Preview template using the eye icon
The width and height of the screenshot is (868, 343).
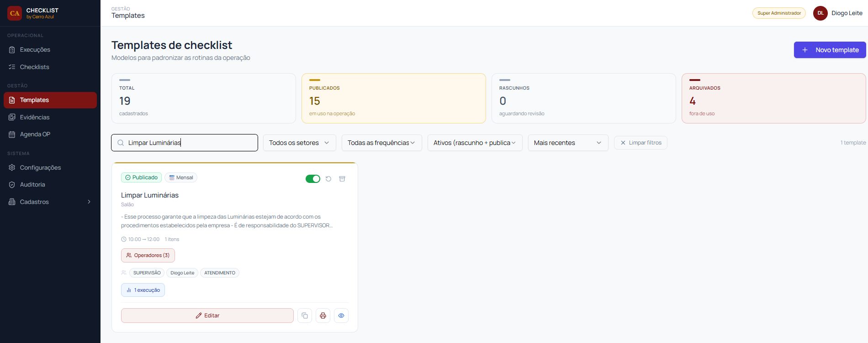341,316
